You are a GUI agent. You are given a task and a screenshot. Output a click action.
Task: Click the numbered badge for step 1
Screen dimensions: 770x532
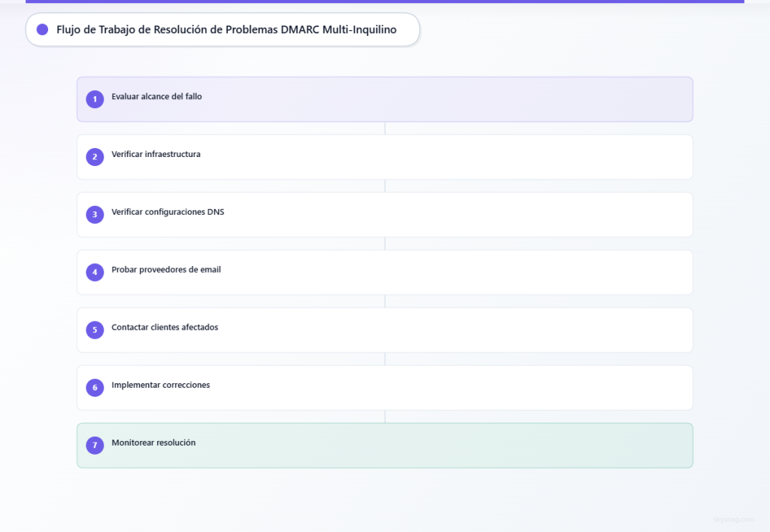coord(95,98)
